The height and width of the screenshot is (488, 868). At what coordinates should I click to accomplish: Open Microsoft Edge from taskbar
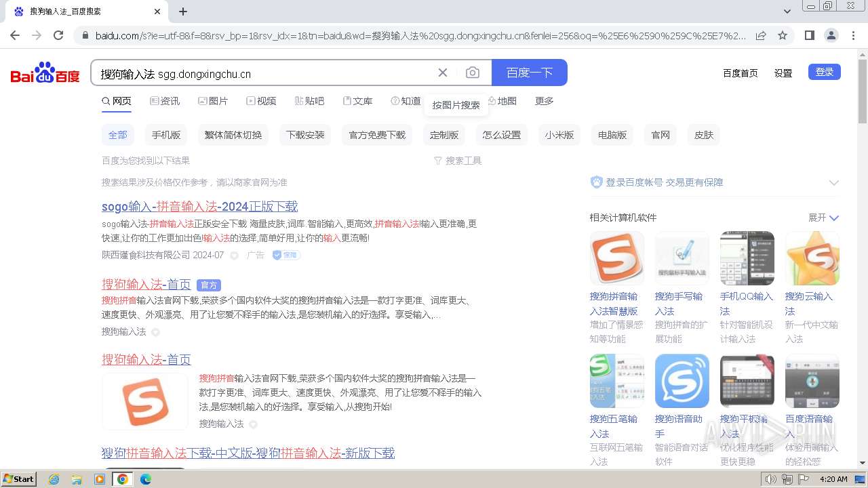pos(145,479)
